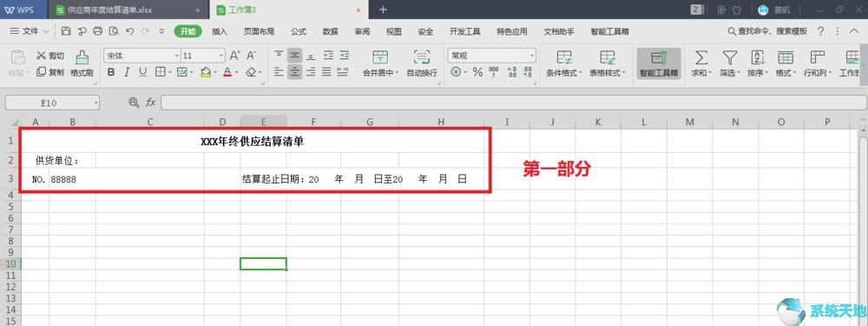
Task: Click Merge and Center (合并居中)
Action: click(x=380, y=63)
